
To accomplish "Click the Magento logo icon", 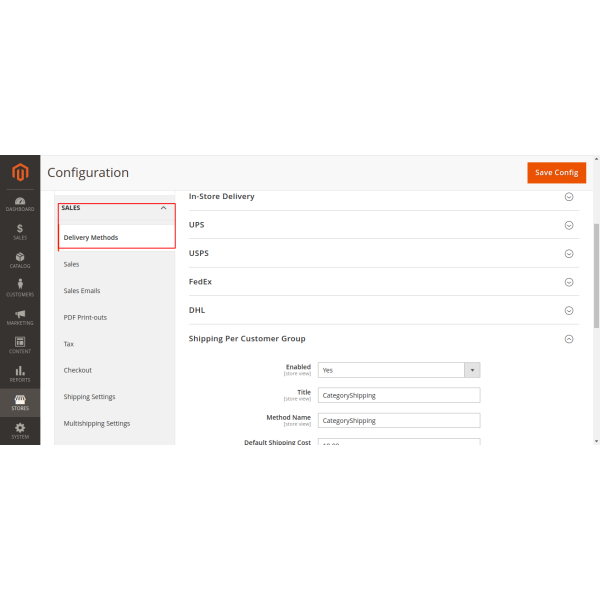I will tap(20, 173).
